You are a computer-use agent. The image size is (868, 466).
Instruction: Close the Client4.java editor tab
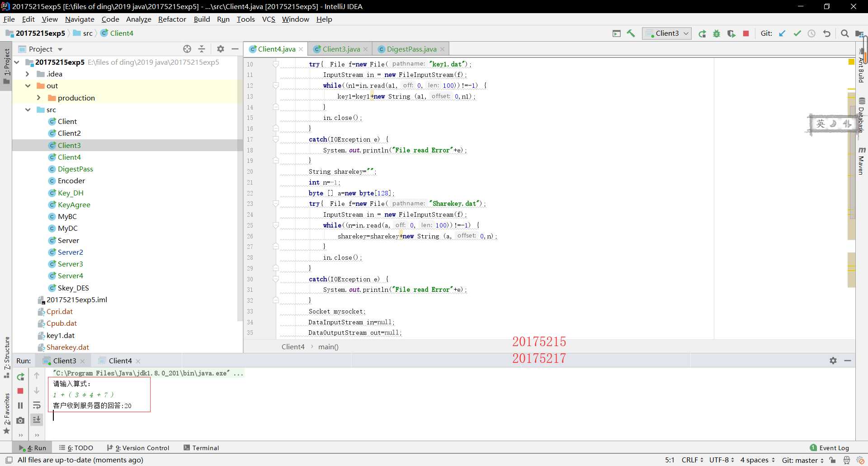[301, 49]
